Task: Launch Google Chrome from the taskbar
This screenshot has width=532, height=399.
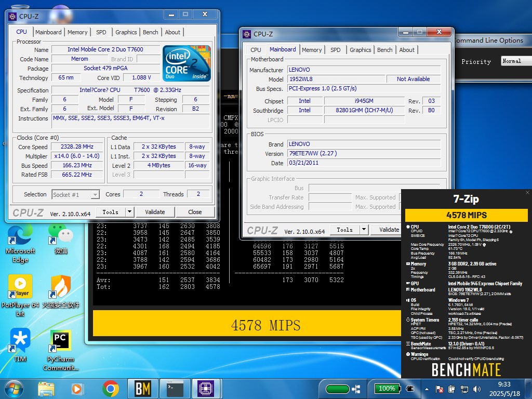Action: [x=110, y=389]
